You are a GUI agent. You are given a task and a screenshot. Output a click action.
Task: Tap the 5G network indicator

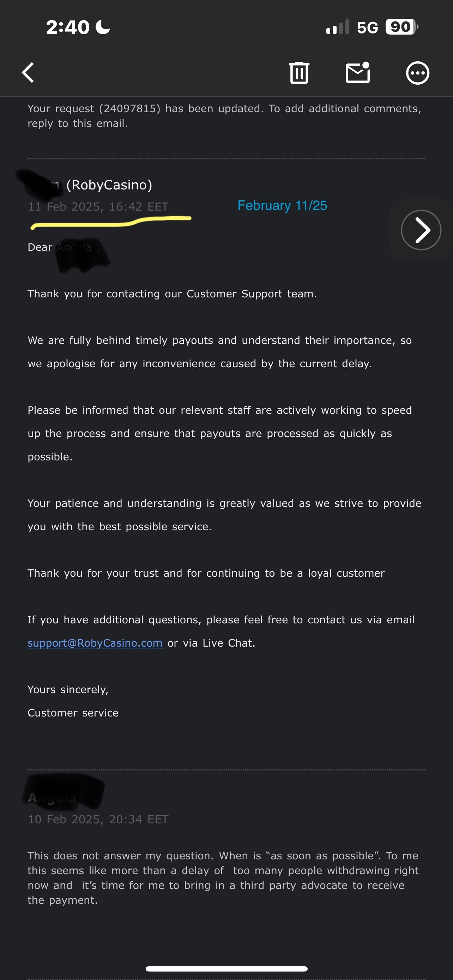pyautogui.click(x=367, y=28)
